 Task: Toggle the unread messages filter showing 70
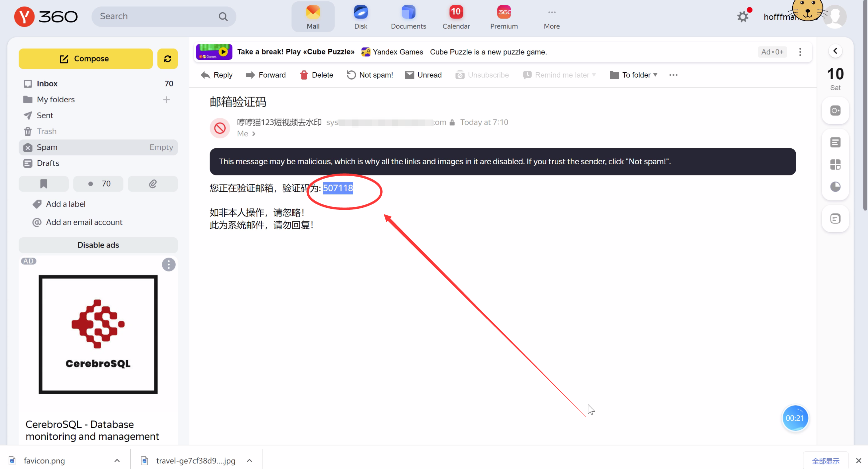(98, 184)
